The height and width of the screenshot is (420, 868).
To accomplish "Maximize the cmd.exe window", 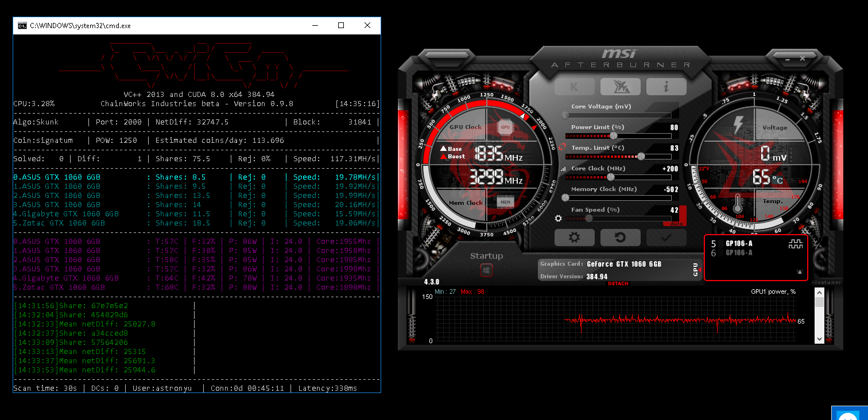I will (341, 25).
